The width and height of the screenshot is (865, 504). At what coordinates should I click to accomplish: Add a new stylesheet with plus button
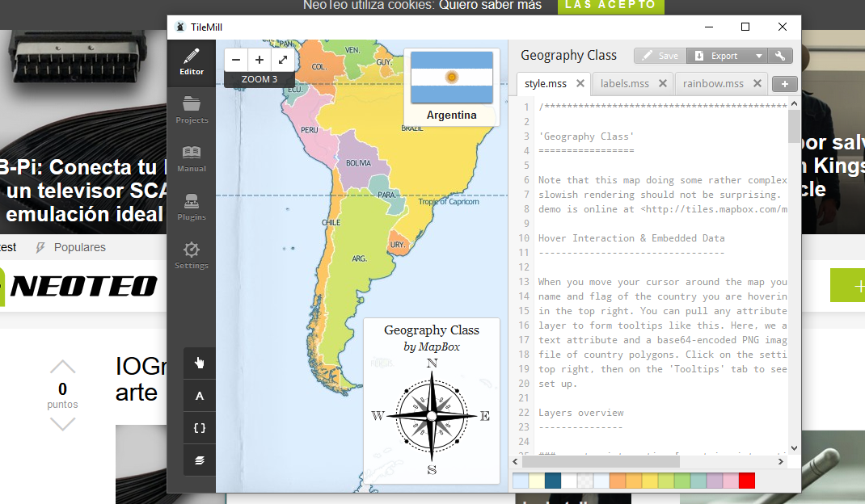click(x=784, y=84)
